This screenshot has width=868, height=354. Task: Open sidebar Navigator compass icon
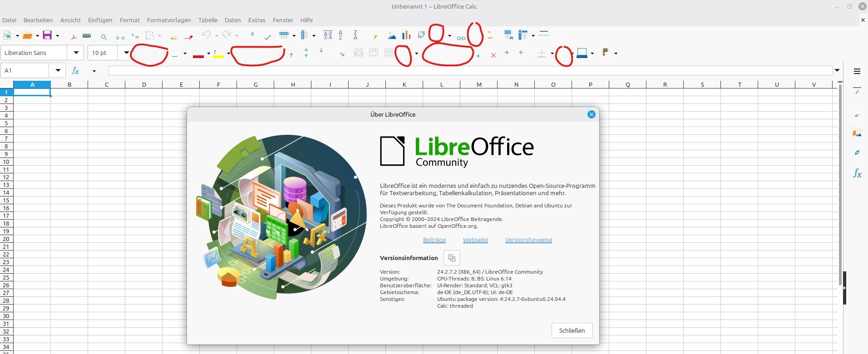coord(857,152)
